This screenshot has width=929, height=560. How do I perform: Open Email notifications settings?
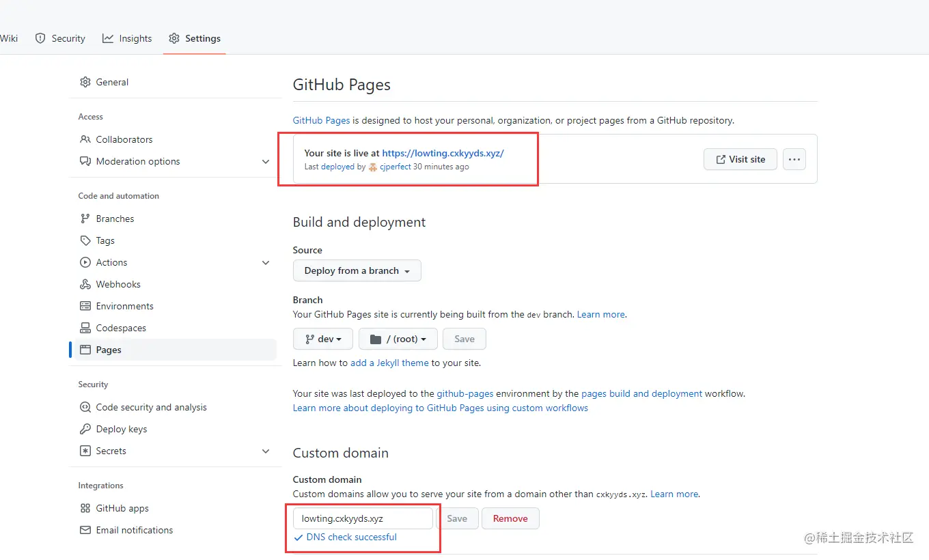(x=174, y=530)
